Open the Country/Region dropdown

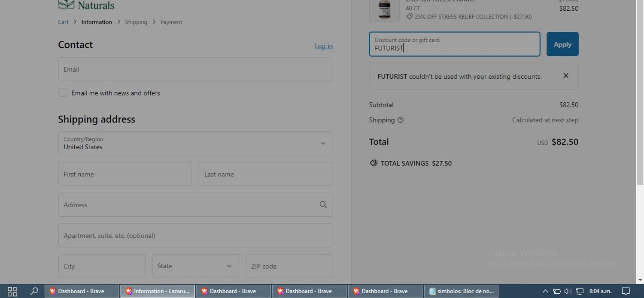point(195,143)
